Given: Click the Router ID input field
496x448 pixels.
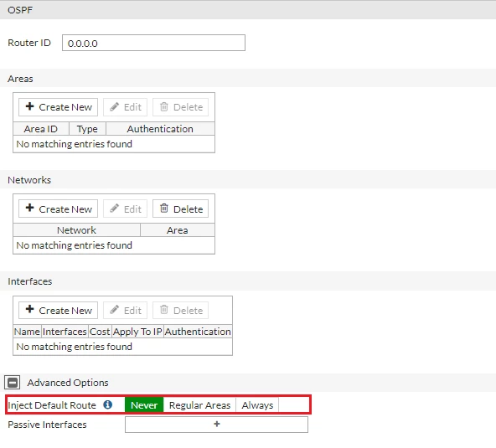Looking at the screenshot, I should 153,43.
